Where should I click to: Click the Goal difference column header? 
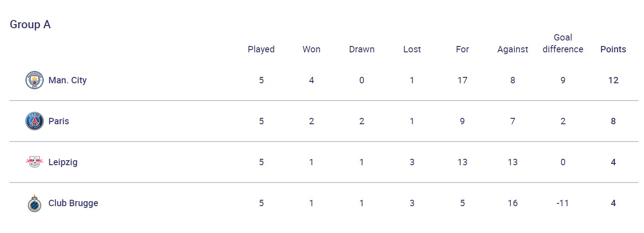[563, 44]
